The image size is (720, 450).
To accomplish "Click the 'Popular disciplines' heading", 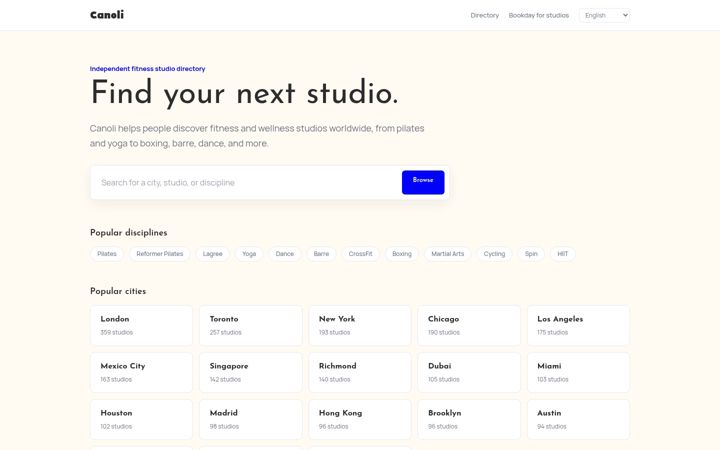I will [129, 233].
